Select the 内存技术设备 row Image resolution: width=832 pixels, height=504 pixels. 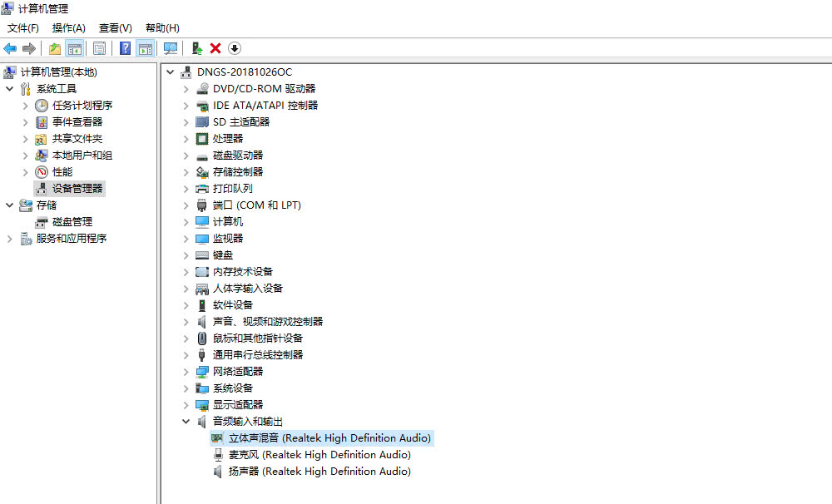[242, 272]
